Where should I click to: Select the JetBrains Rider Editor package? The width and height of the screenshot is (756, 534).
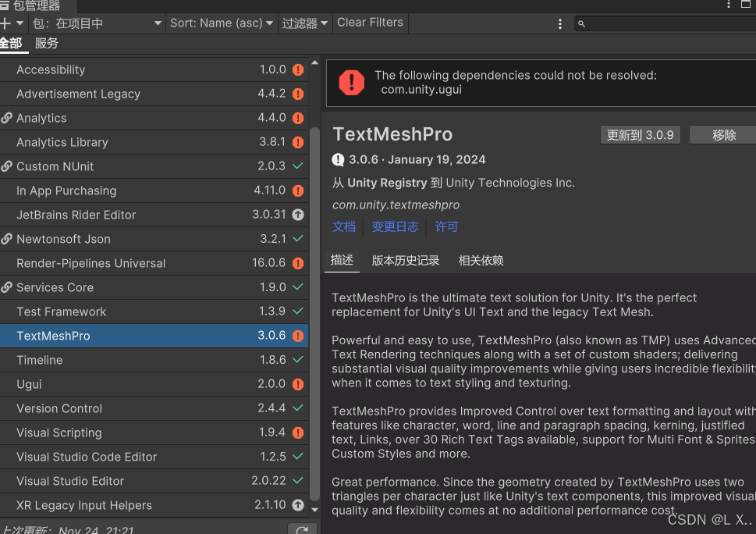[x=154, y=215]
